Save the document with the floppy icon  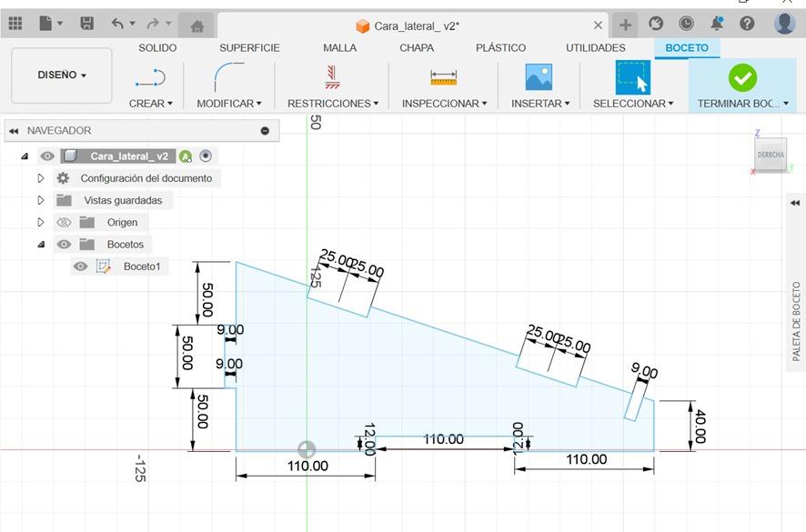click(x=86, y=23)
